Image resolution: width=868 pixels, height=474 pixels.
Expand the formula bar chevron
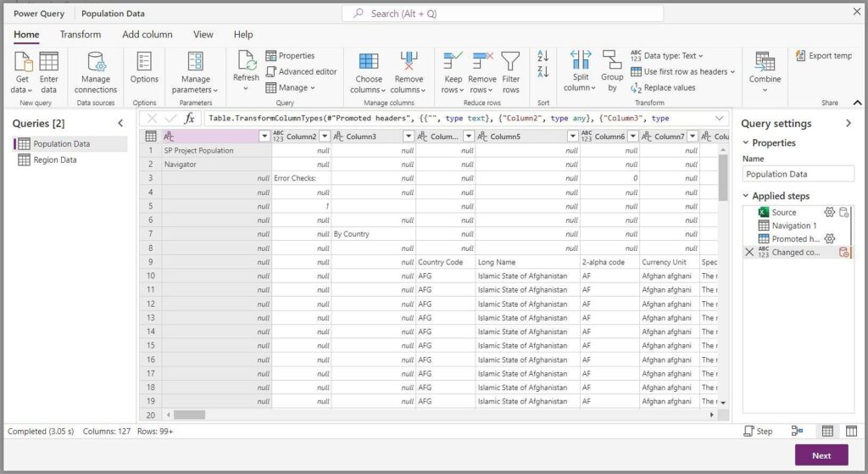[x=720, y=119]
